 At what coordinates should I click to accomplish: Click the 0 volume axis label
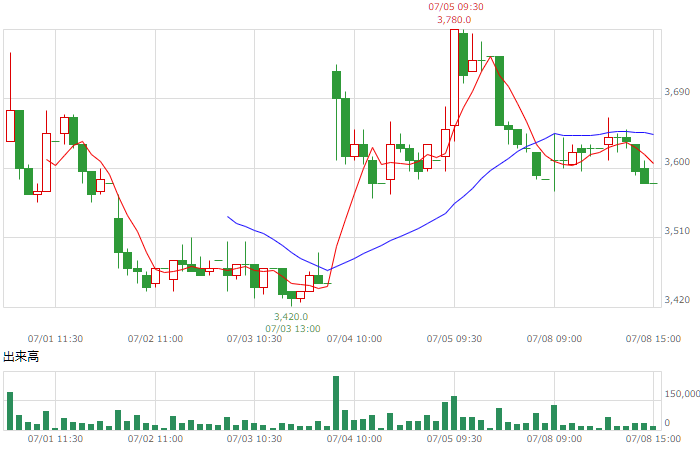(x=667, y=423)
